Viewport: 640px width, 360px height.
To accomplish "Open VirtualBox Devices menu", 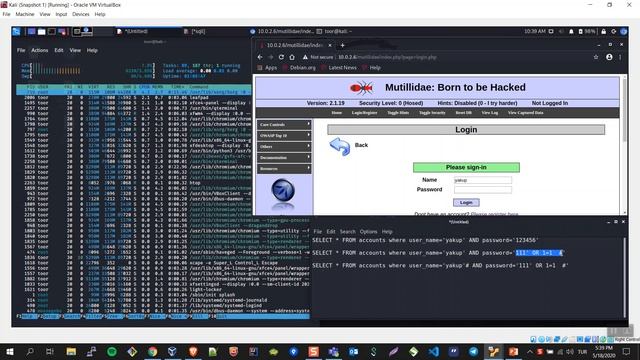I will tap(80, 14).
